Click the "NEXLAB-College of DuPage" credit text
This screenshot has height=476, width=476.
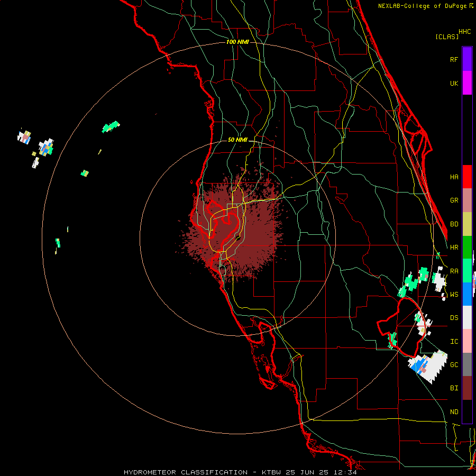pos(422,6)
